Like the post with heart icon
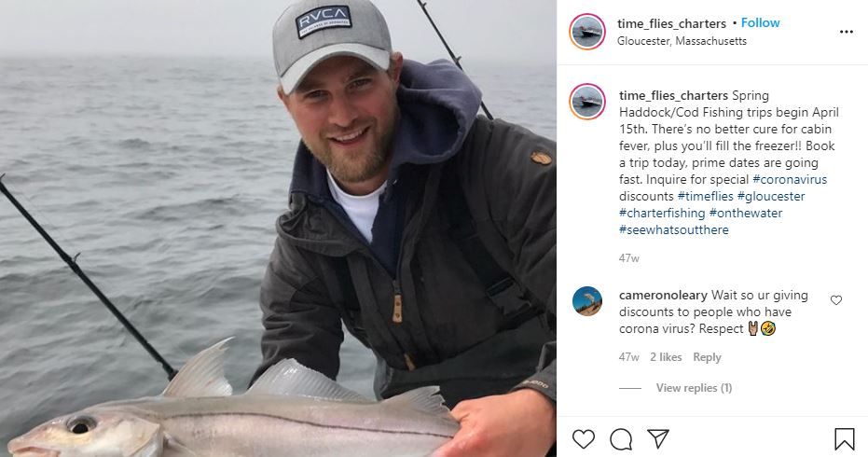The height and width of the screenshot is (457, 868). point(584,439)
